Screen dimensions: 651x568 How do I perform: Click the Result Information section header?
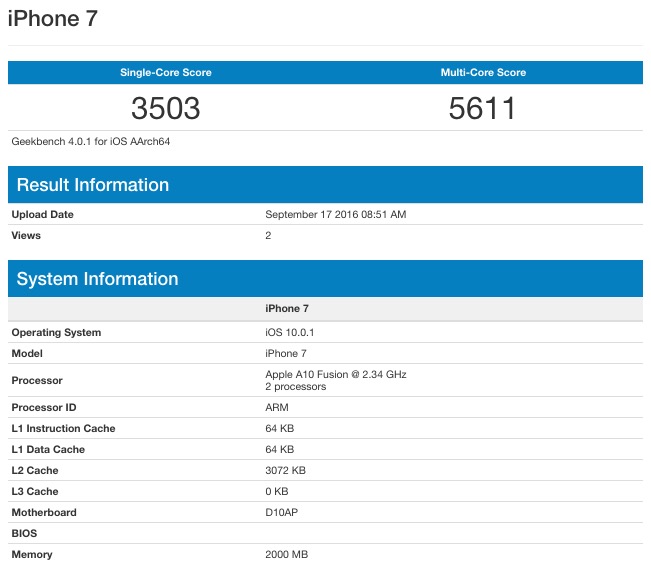point(93,185)
